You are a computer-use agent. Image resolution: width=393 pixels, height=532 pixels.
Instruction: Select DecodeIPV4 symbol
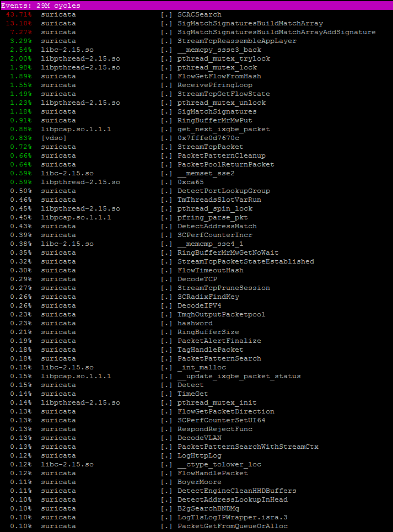[200, 306]
